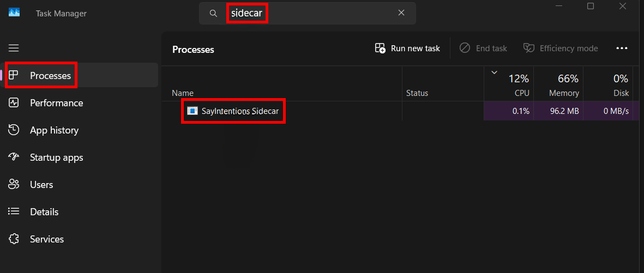The width and height of the screenshot is (644, 273).
Task: Click the Efficiency mode leaf icon
Action: pos(528,48)
